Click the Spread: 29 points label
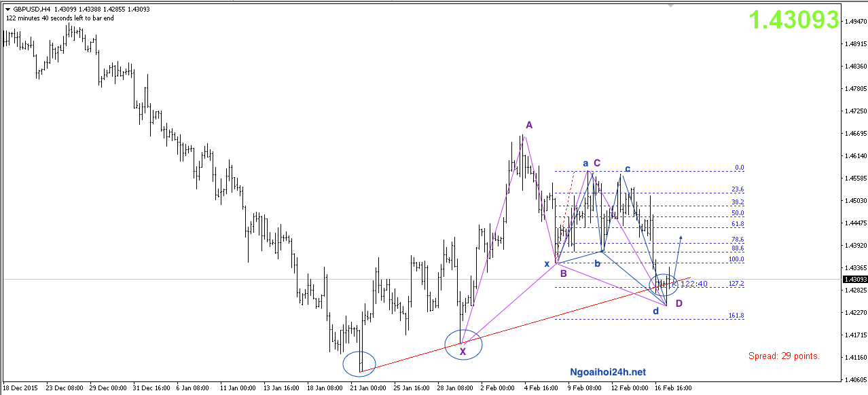The height and width of the screenshot is (395, 868). click(x=784, y=356)
